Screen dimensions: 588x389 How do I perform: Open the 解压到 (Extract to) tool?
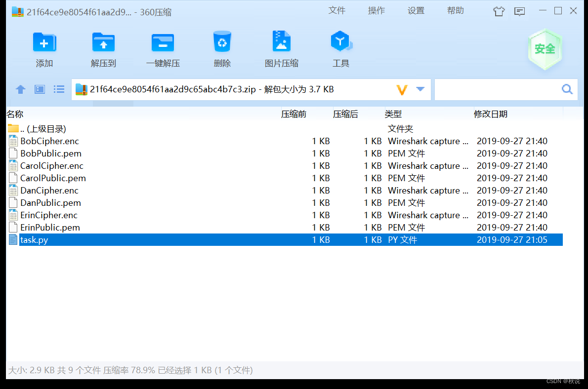click(x=103, y=48)
